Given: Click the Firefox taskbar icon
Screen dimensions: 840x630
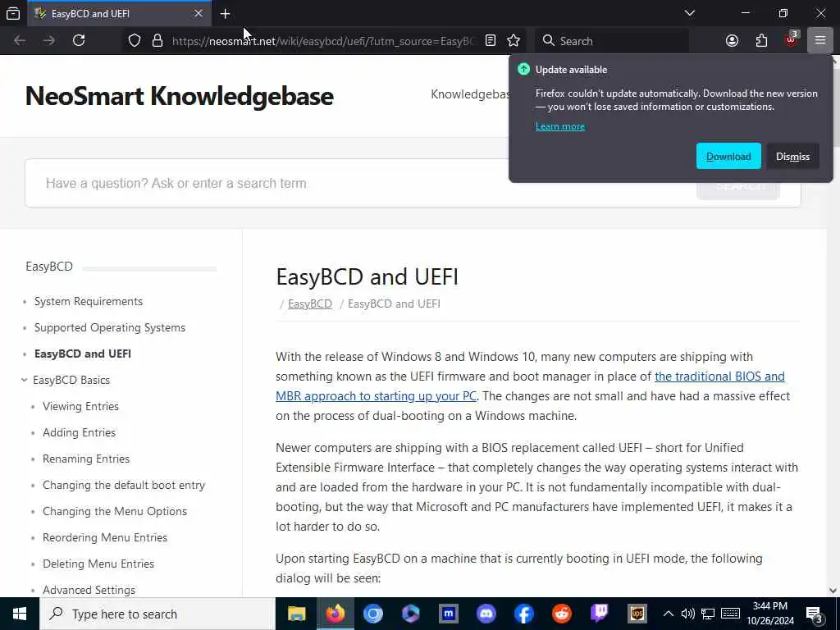Looking at the screenshot, I should tap(335, 614).
